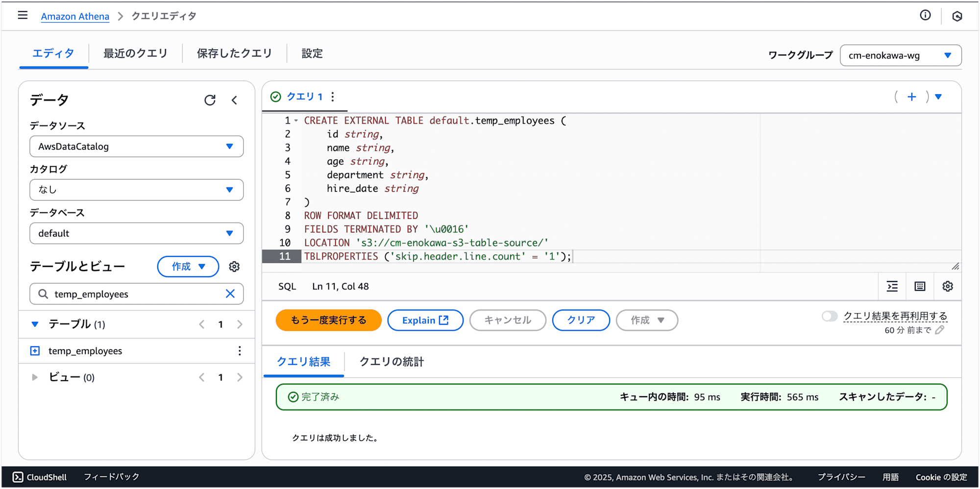Open keyboard shortcuts icon
This screenshot has height=489, width=980.
click(x=920, y=286)
